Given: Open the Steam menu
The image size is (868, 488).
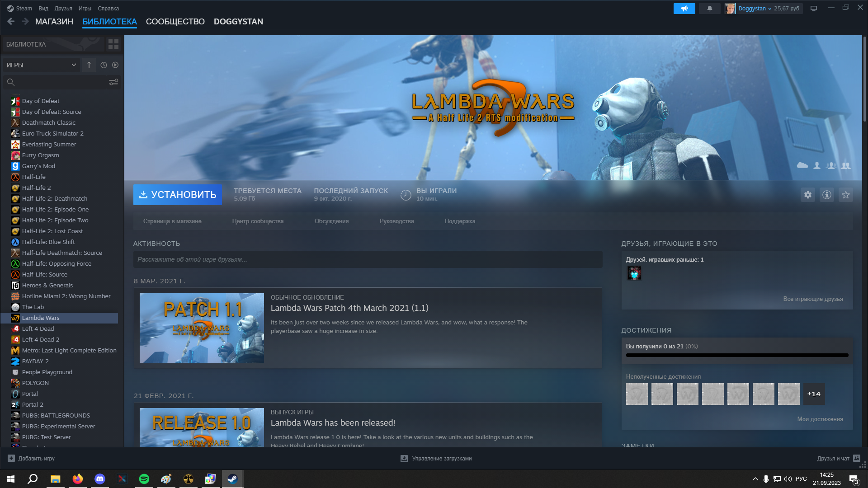Looking at the screenshot, I should coord(19,8).
